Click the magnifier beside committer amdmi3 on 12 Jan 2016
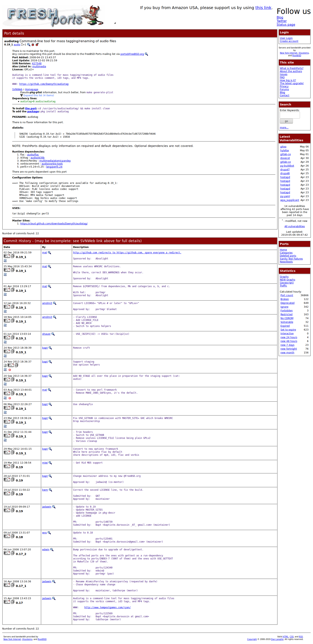The width and height of the screenshot is (313, 644). 55,303
